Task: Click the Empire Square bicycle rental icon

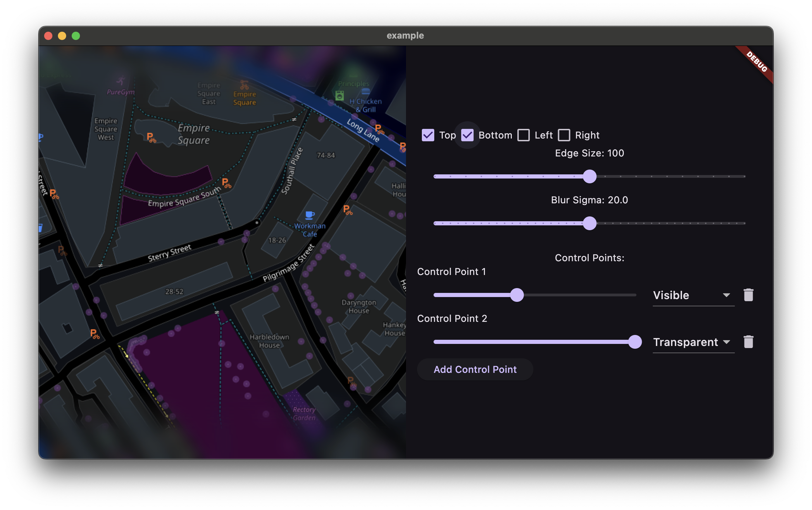Action: tap(244, 85)
